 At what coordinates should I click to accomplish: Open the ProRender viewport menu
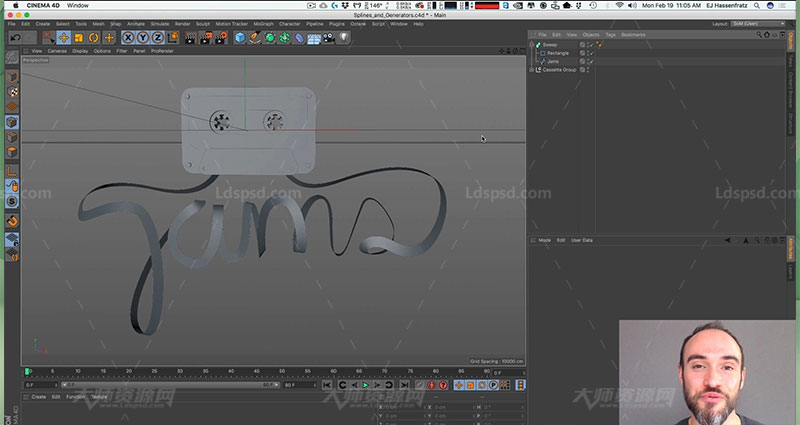click(x=162, y=51)
